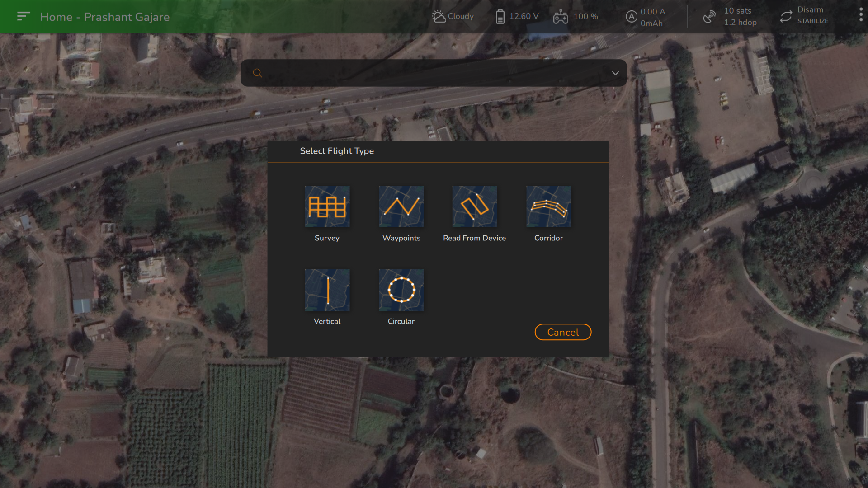Click the Cloudy weather icon
Image resolution: width=868 pixels, height=488 pixels.
(x=439, y=17)
